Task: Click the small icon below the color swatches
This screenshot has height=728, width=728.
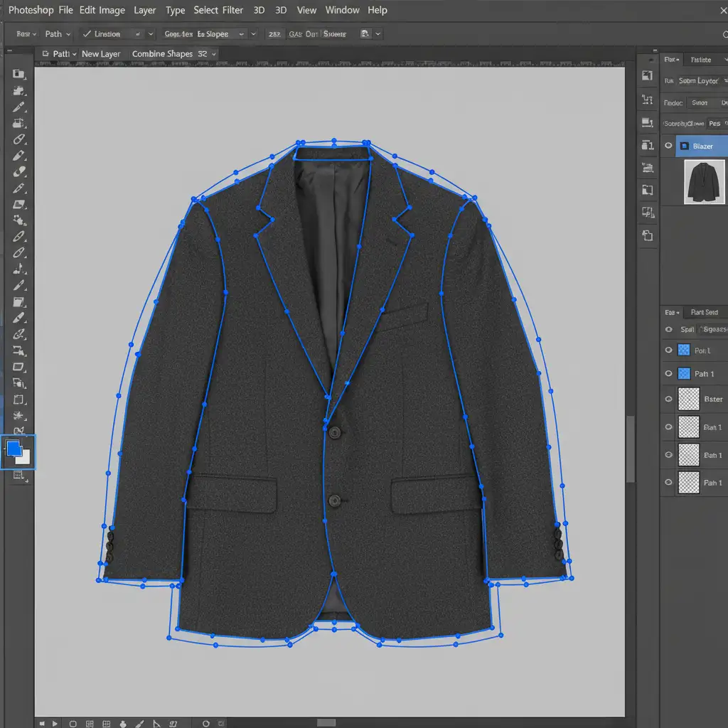Action: (19, 476)
